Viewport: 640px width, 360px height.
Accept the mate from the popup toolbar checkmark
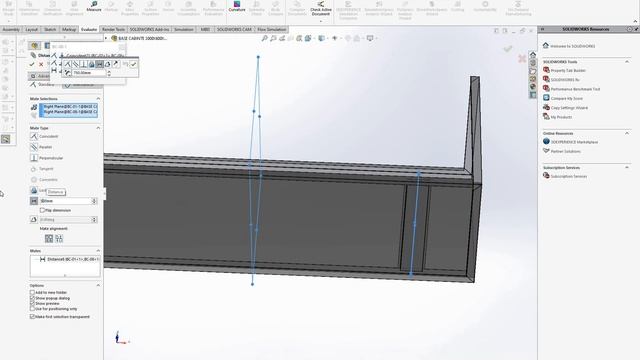(133, 64)
